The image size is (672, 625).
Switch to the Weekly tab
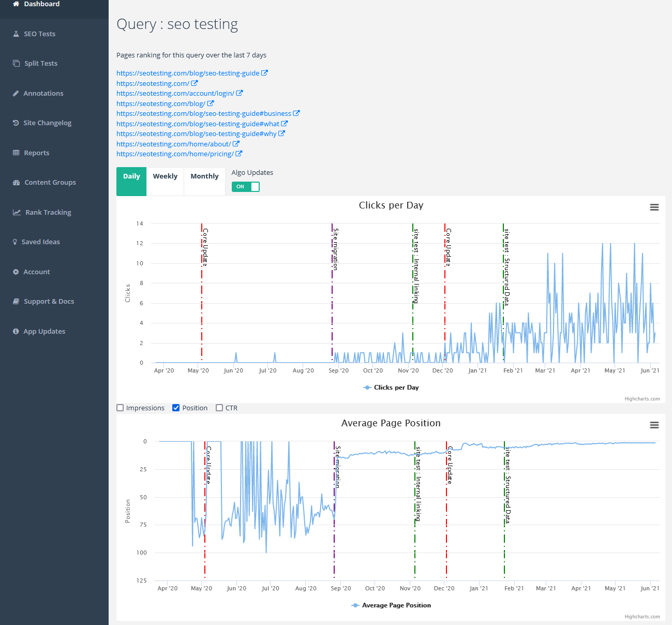point(165,182)
